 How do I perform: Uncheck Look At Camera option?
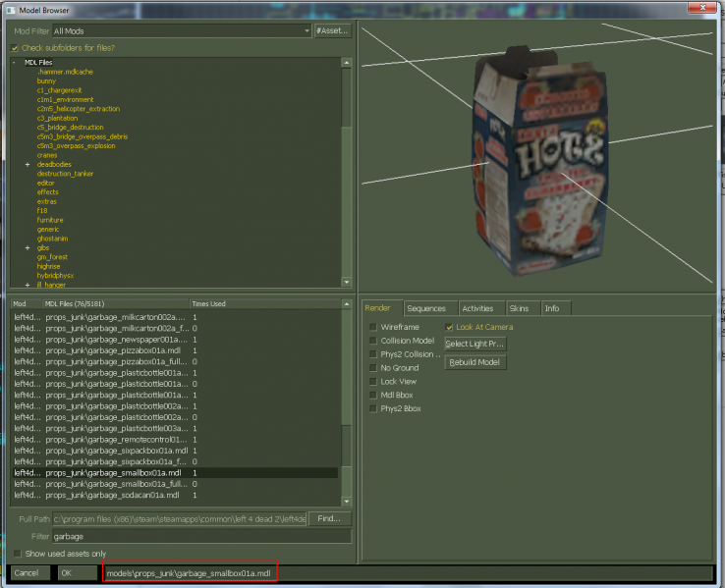tap(449, 327)
